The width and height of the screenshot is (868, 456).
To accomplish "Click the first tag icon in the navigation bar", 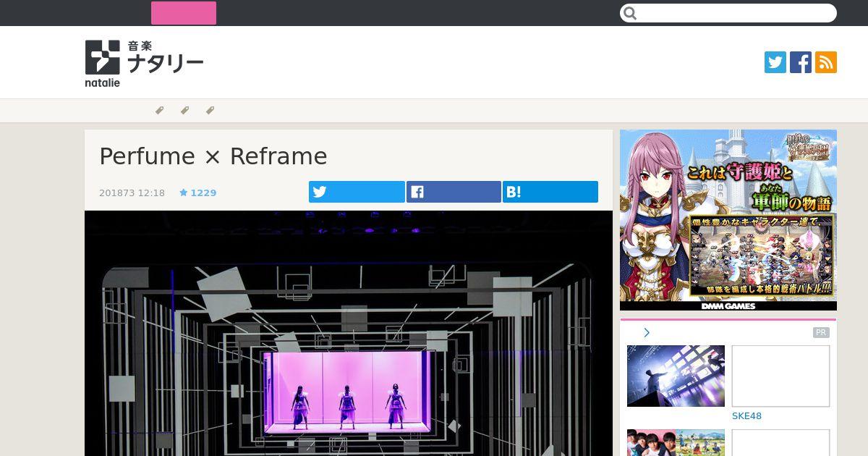I will click(x=160, y=111).
